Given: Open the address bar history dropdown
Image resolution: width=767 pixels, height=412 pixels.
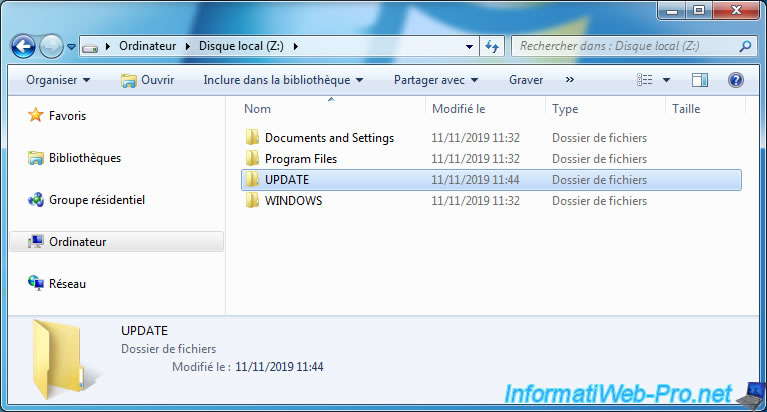Looking at the screenshot, I should 469,47.
